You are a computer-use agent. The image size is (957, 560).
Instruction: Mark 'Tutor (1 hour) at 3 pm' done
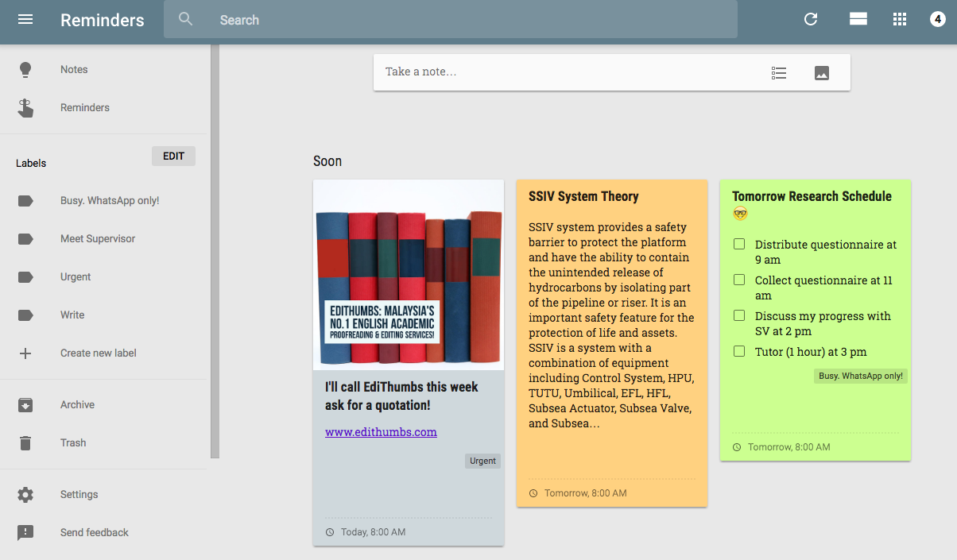(739, 351)
